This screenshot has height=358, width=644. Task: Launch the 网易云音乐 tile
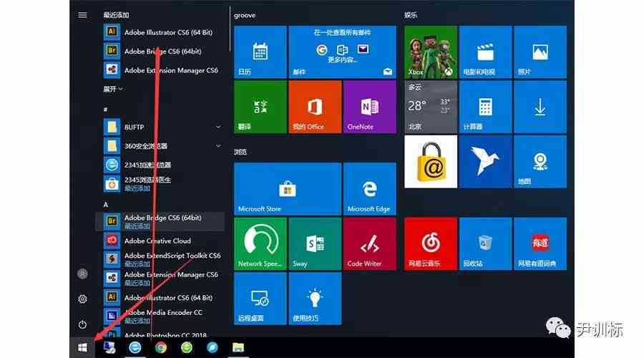(431, 243)
